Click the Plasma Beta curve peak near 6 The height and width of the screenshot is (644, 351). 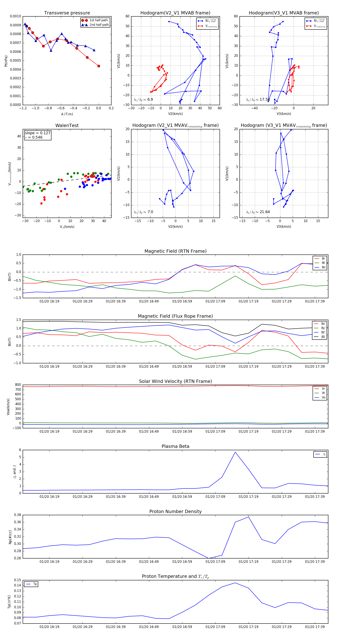[235, 452]
